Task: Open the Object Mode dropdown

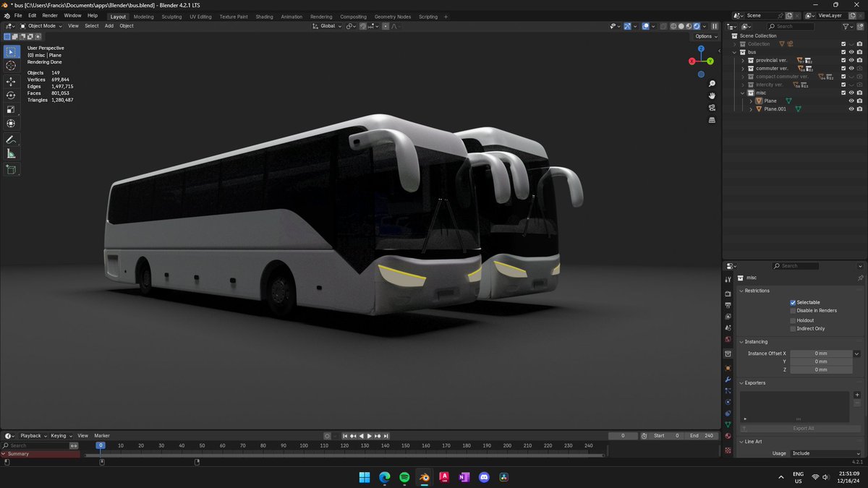Action: [41, 26]
